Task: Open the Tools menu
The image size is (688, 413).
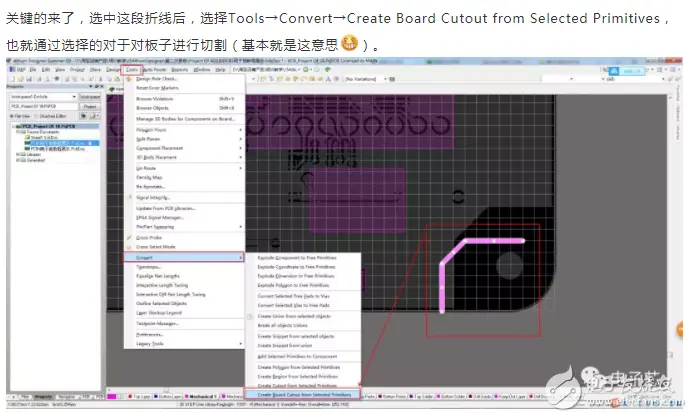Action: pyautogui.click(x=132, y=70)
